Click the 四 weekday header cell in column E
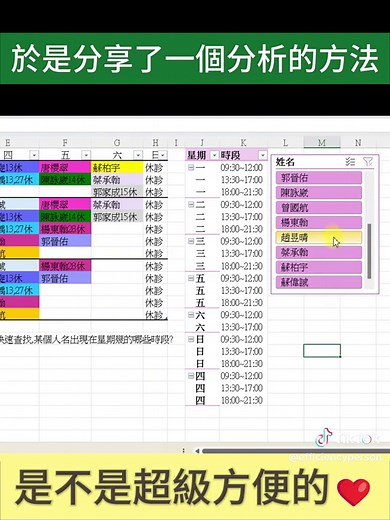Image resolution: width=390 pixels, height=520 pixels. tap(19, 155)
